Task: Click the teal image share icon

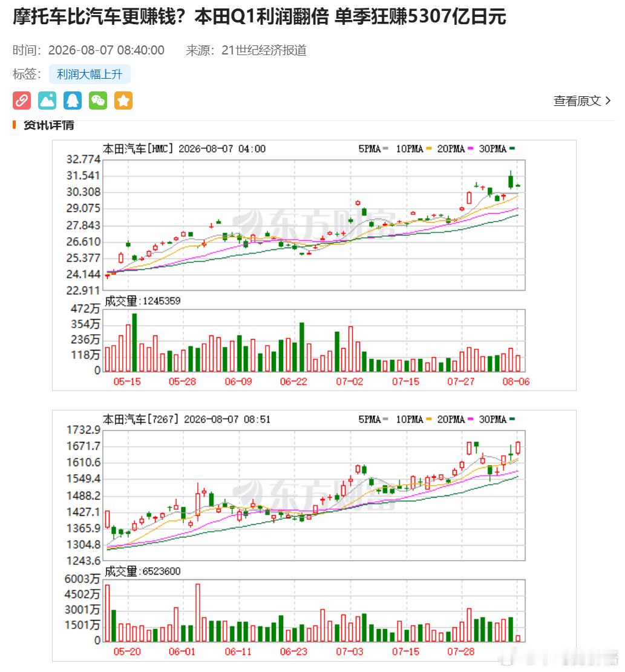Action: [47, 100]
